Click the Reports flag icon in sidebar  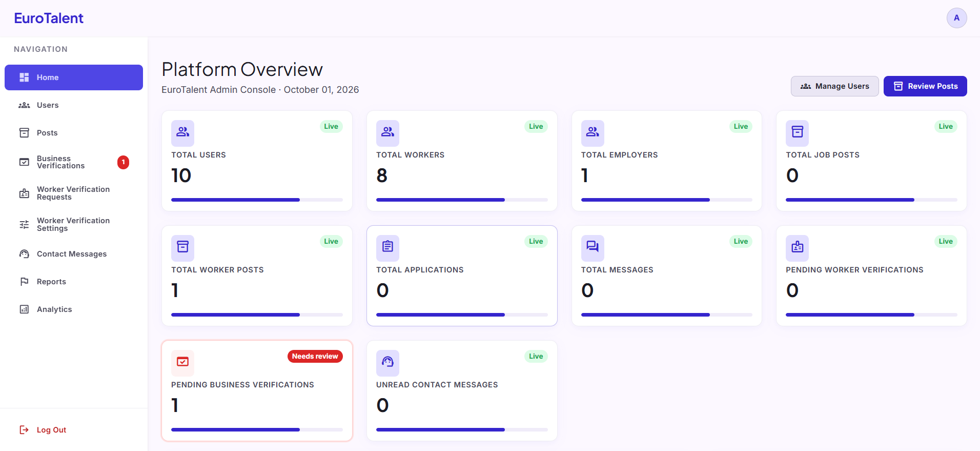point(24,282)
